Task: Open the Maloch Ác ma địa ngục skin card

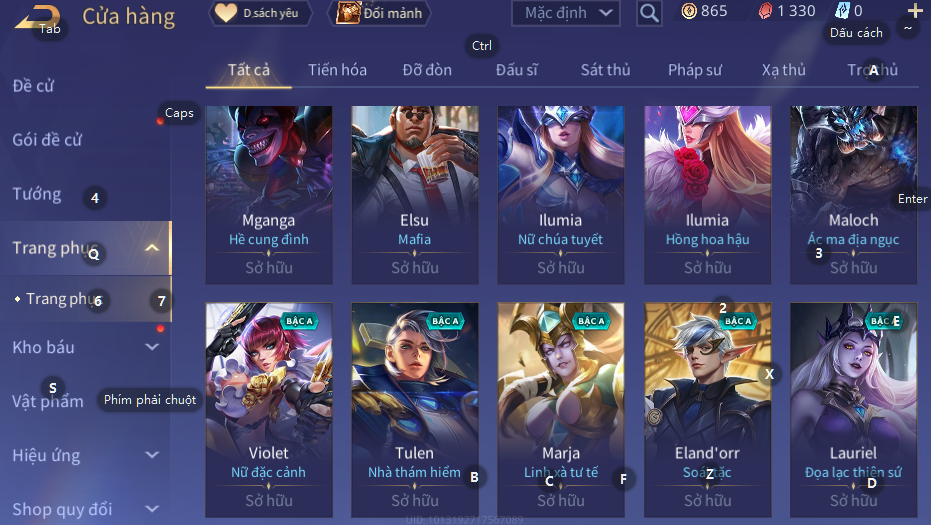Action: (x=853, y=195)
